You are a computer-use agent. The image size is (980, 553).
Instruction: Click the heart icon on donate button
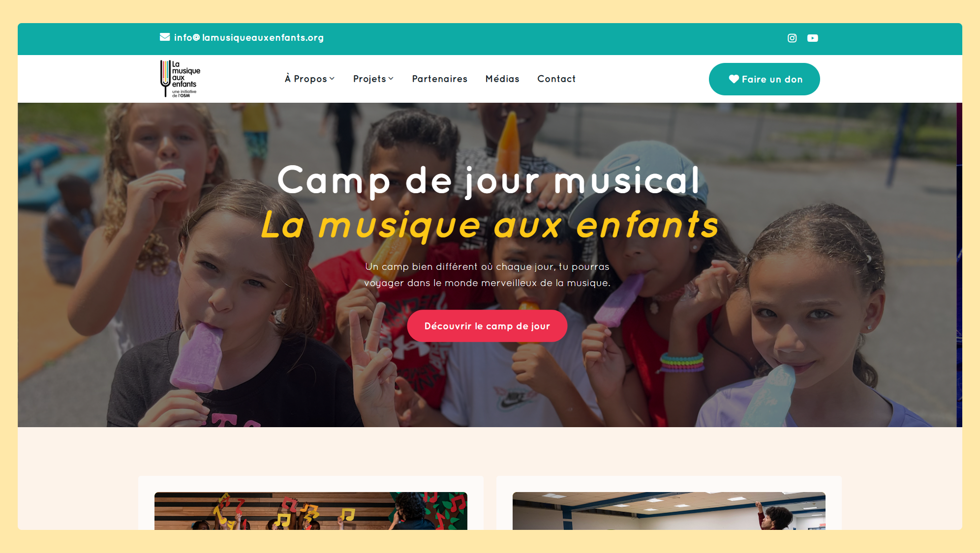tap(734, 79)
